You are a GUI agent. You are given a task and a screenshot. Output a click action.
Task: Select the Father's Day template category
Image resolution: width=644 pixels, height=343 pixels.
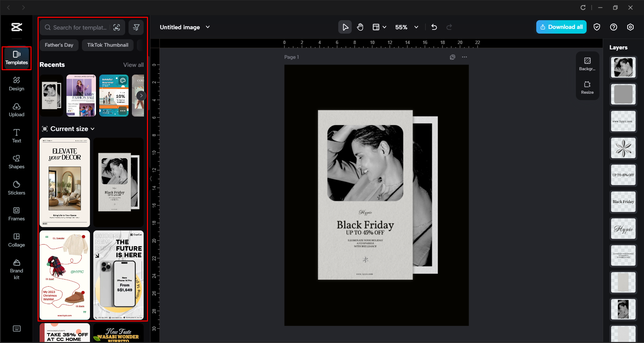coord(59,45)
